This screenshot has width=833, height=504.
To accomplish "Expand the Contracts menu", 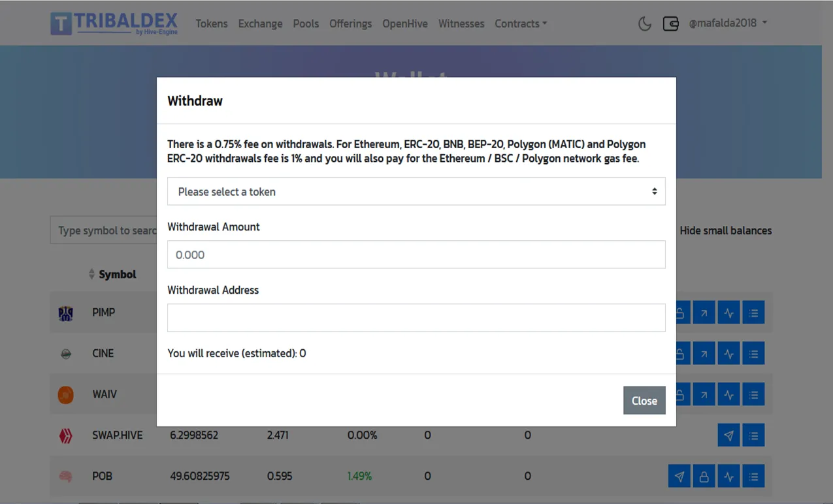I will [521, 24].
